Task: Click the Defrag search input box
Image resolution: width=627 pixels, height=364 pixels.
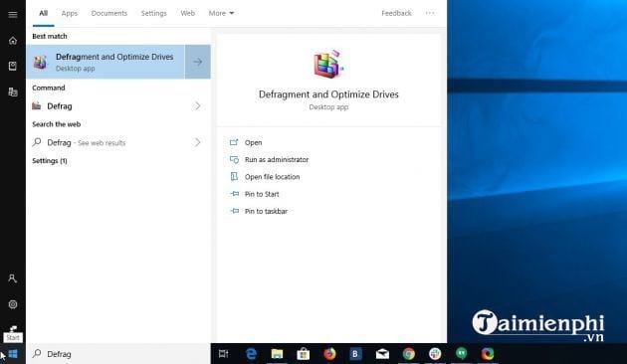Action: (118, 354)
